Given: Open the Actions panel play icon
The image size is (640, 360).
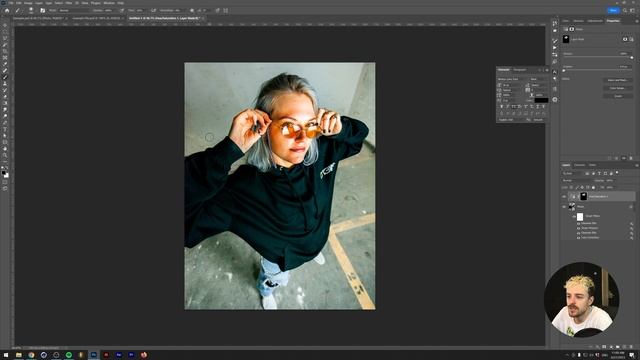Looking at the screenshot, I should pos(555,47).
